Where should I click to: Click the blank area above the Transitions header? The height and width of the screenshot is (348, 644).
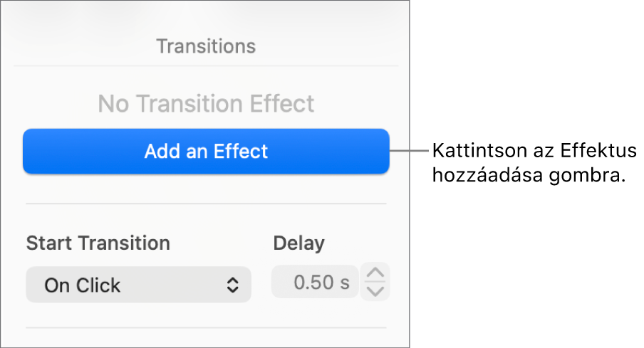click(206, 16)
